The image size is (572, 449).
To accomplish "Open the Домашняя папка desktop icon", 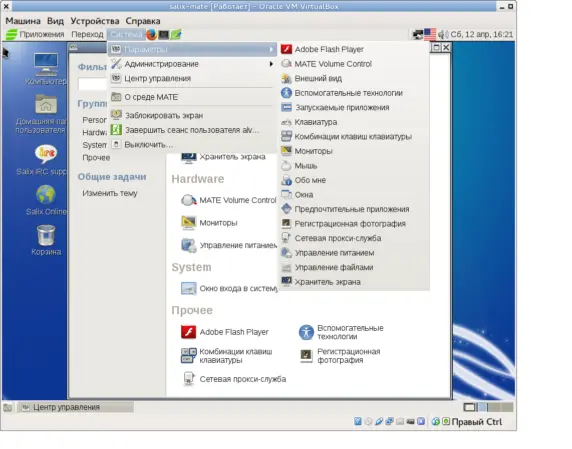I will tap(41, 114).
